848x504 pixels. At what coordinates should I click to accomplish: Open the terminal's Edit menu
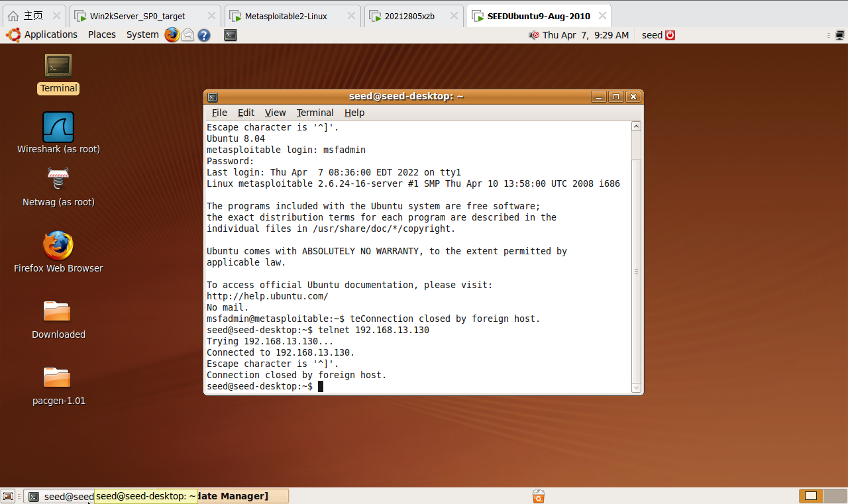click(x=246, y=113)
